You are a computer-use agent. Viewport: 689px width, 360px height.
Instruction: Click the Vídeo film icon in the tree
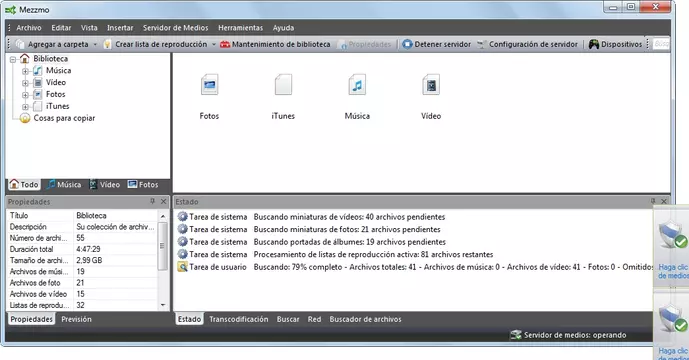pyautogui.click(x=38, y=82)
